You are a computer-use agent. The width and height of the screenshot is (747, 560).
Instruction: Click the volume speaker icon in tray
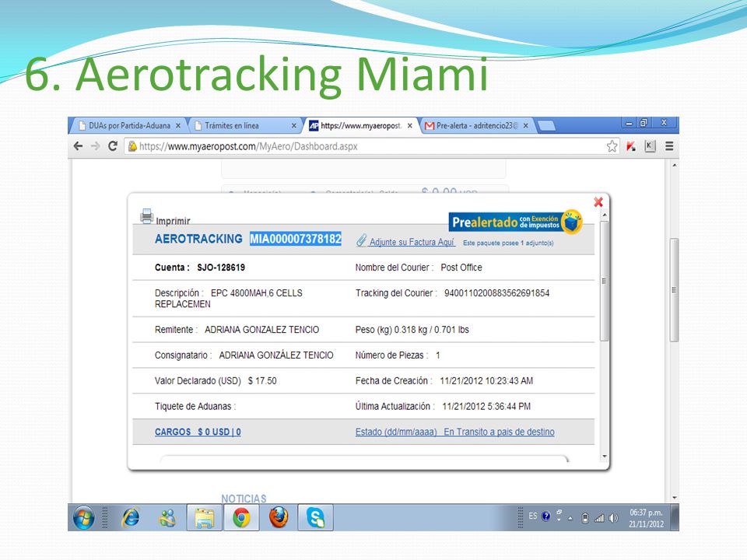pos(614,518)
